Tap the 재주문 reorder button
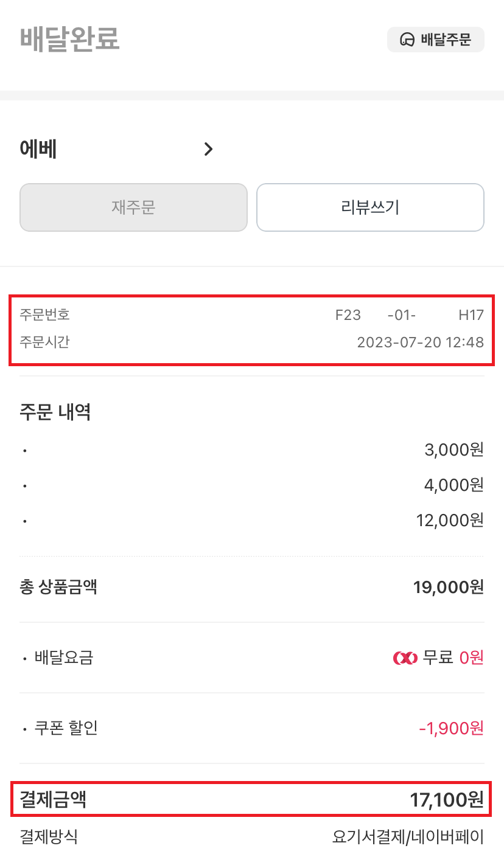Screen dimensions: 504x868 pyautogui.click(x=133, y=207)
